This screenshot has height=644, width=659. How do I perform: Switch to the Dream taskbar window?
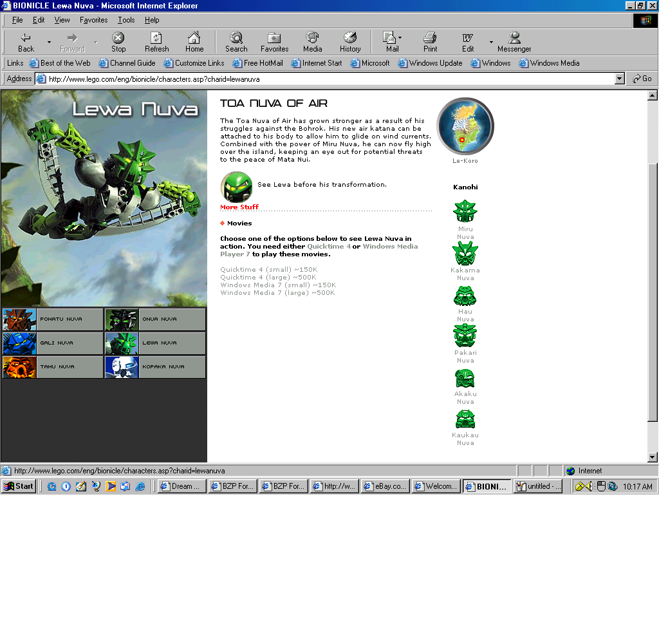(x=182, y=486)
